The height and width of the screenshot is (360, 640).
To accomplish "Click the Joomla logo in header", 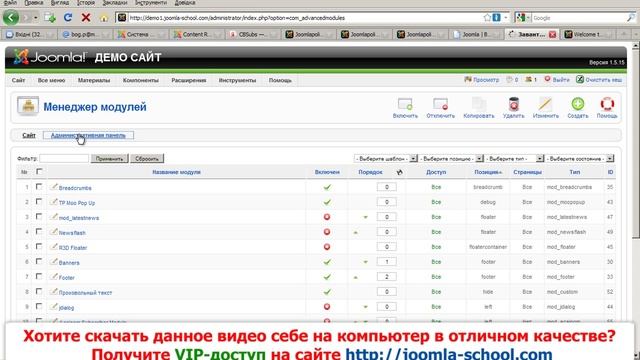I will (x=50, y=58).
